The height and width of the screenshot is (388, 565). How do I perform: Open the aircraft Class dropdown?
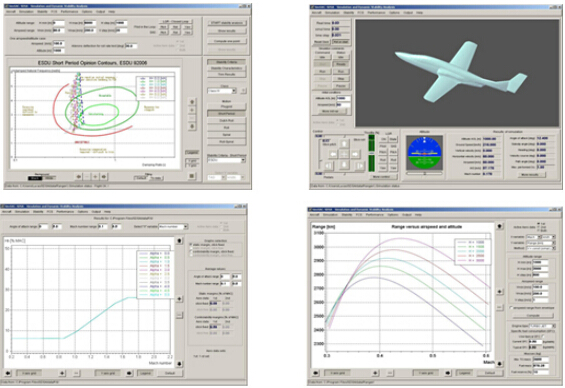(x=222, y=91)
